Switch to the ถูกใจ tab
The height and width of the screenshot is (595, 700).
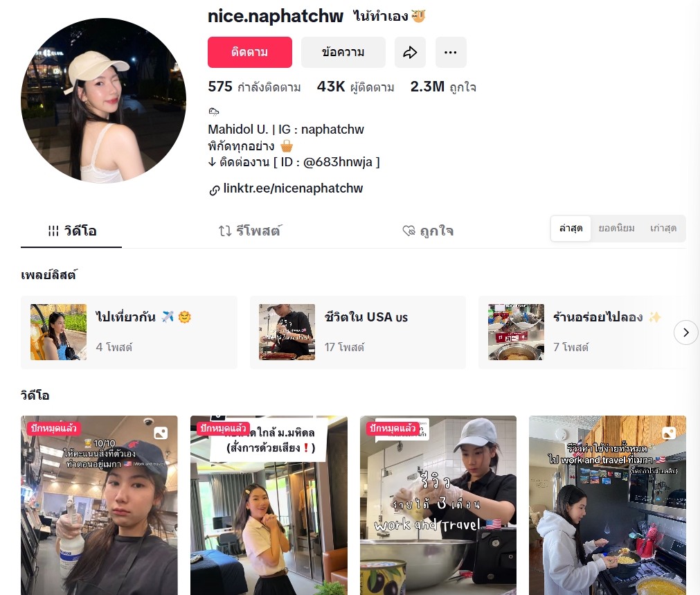tap(428, 231)
